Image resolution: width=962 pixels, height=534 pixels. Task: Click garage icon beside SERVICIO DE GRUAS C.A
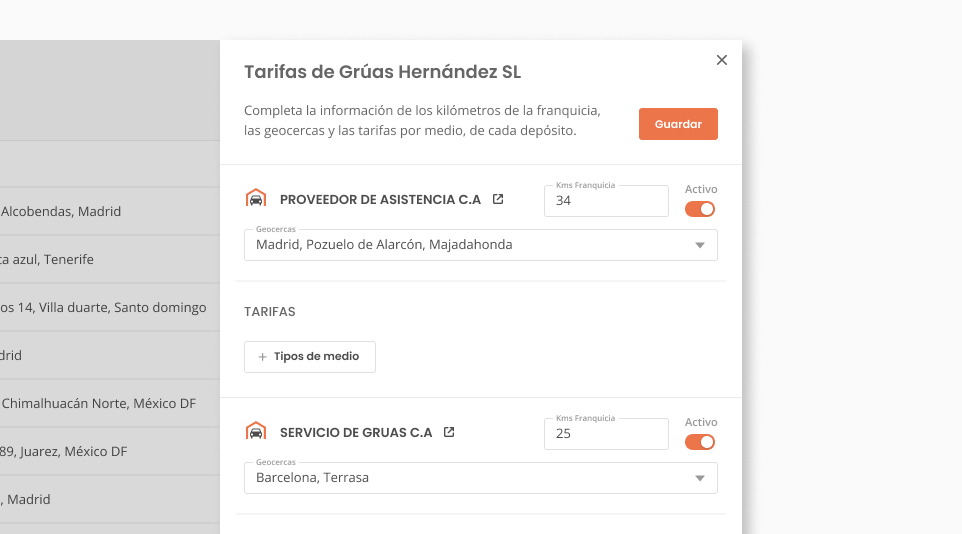click(256, 432)
